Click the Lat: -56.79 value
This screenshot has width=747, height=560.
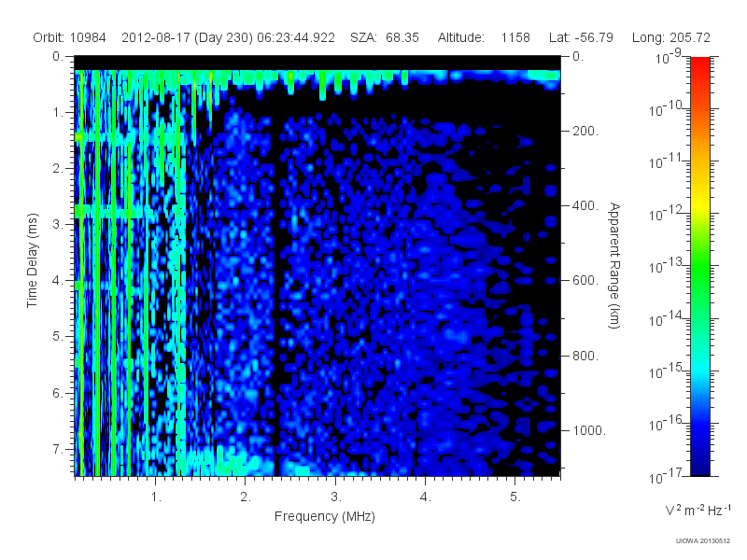coord(581,37)
